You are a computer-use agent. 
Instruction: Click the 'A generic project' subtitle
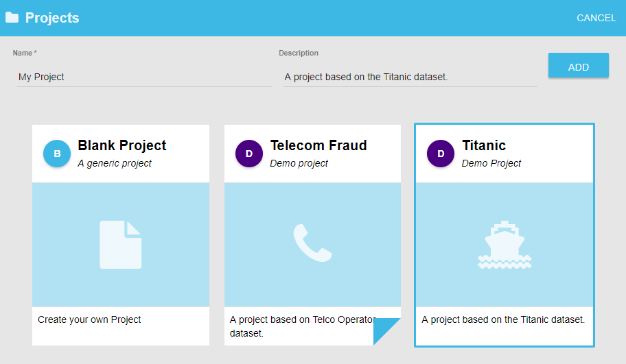click(x=115, y=163)
